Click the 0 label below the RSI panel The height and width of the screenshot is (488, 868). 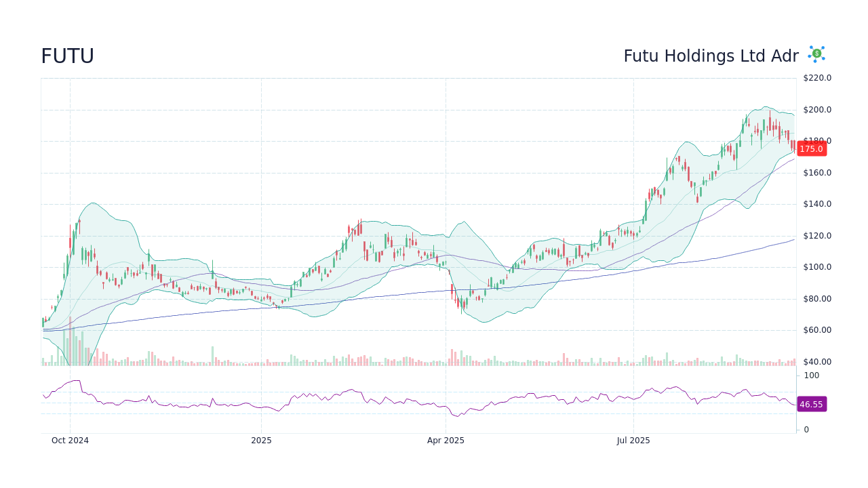[806, 429]
